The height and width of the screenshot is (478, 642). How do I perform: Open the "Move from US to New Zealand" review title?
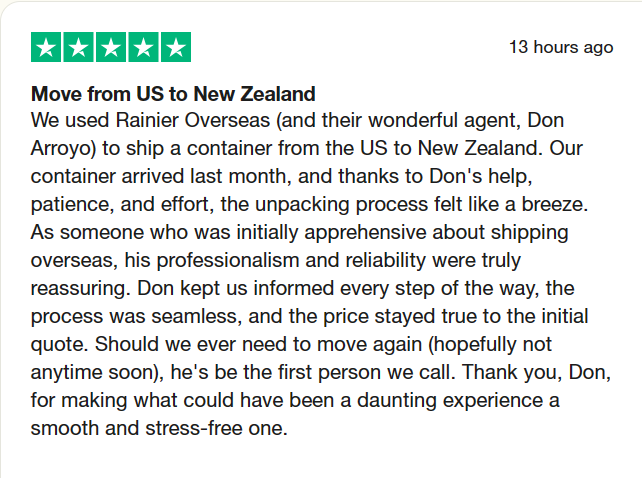[174, 95]
